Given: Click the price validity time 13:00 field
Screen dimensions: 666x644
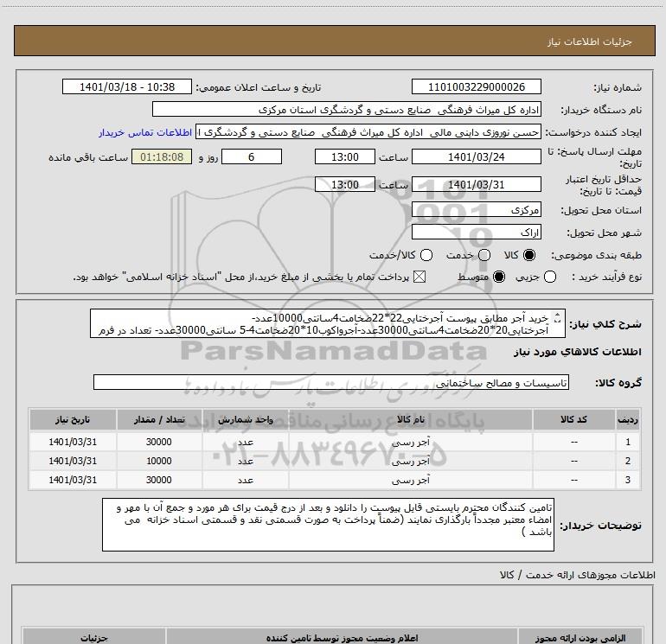Looking at the screenshot, I should 345,185.
